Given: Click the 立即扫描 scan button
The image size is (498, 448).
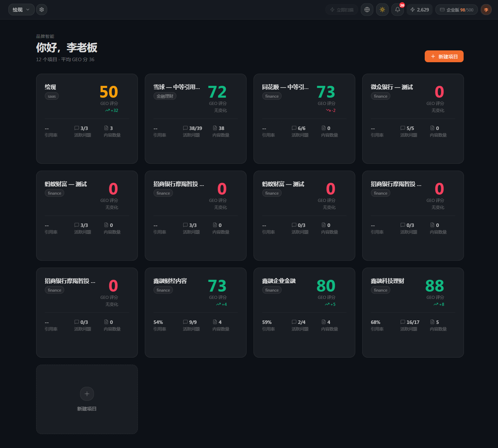Looking at the screenshot, I should (x=342, y=10).
